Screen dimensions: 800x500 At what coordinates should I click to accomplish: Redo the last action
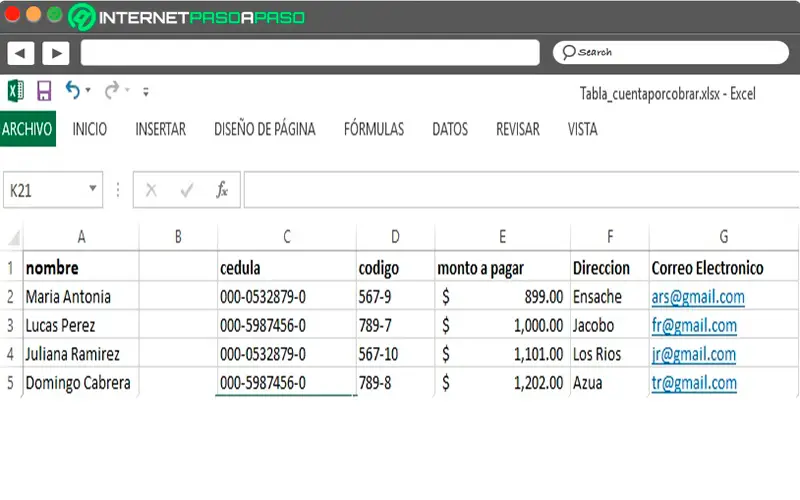112,90
